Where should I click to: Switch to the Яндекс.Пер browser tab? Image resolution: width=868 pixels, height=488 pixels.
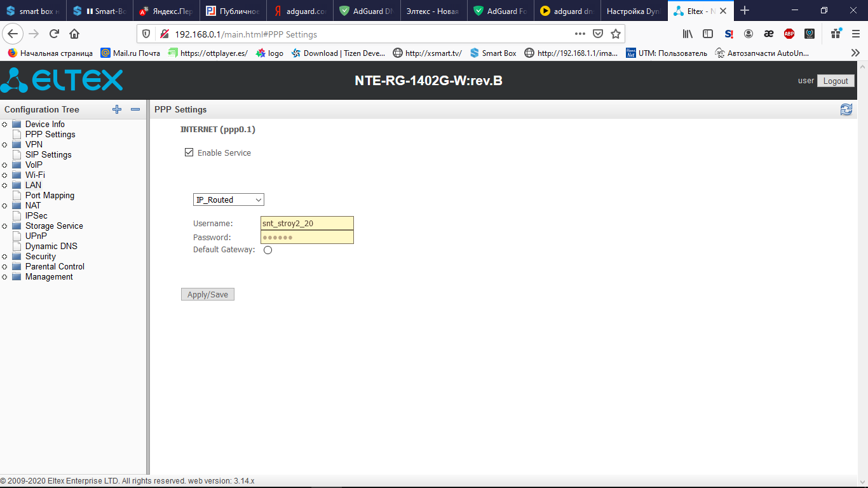(166, 11)
